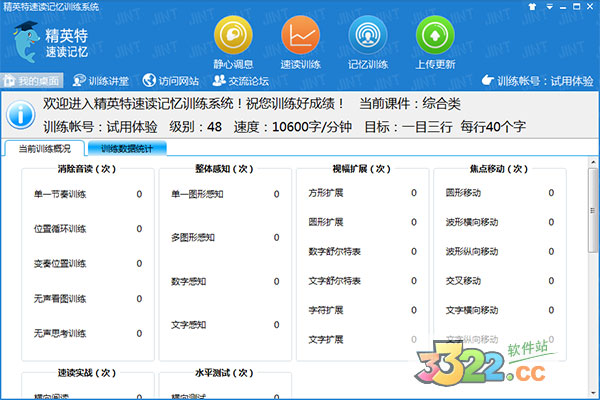Open 训练讲堂 lecture hall
The width and height of the screenshot is (600, 400).
(x=101, y=81)
